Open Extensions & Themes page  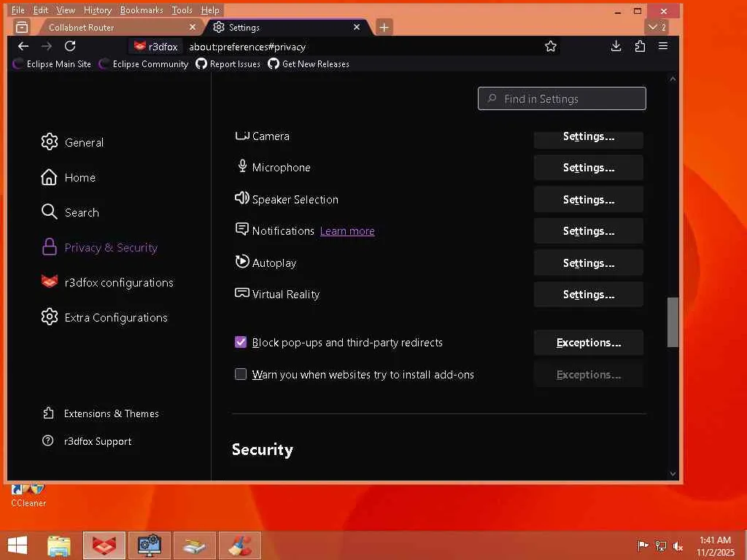[101, 413]
